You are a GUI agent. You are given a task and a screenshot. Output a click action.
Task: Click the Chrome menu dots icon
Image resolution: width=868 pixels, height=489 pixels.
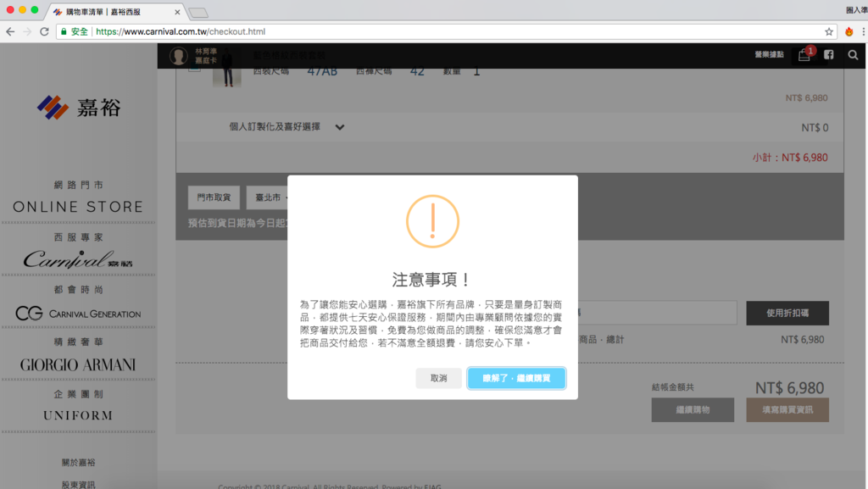864,31
